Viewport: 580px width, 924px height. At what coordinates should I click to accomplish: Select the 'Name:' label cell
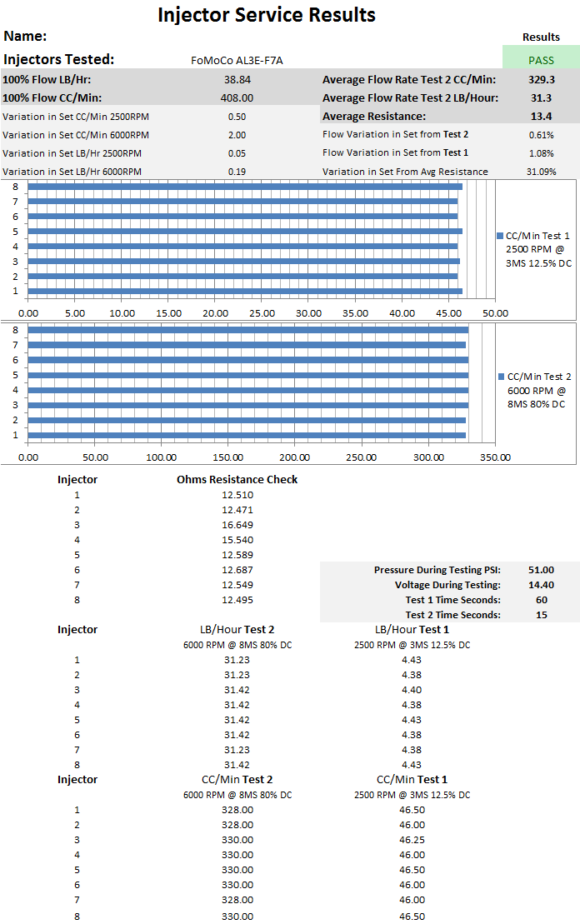point(25,36)
